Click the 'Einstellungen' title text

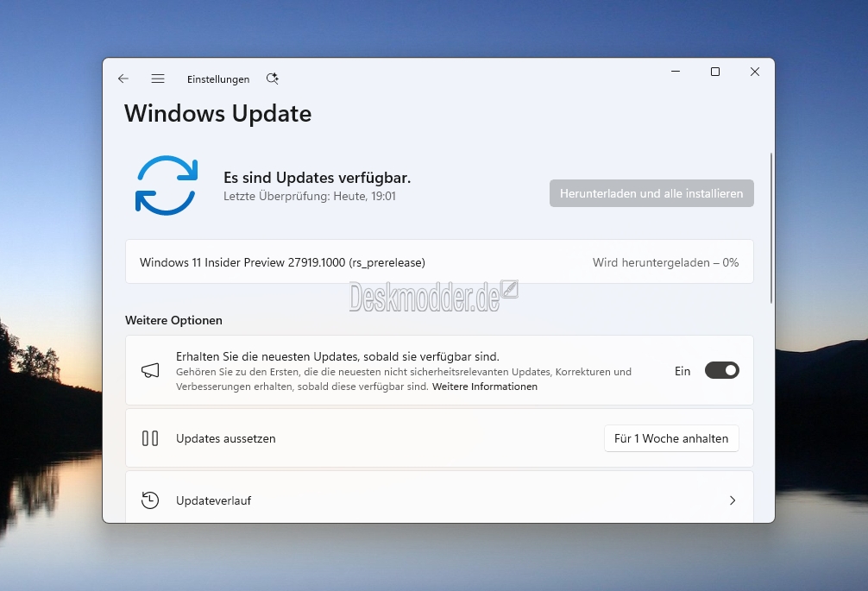click(x=218, y=79)
